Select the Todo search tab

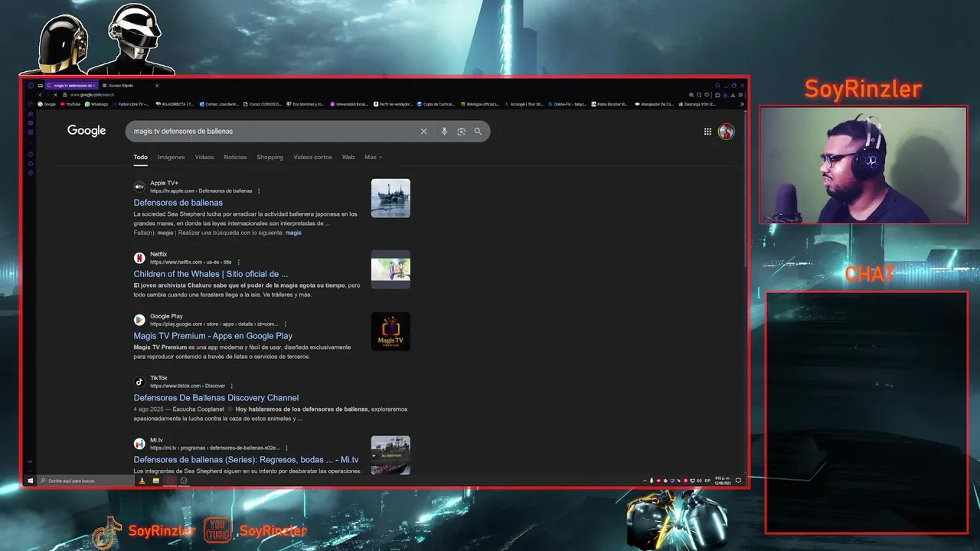(141, 157)
